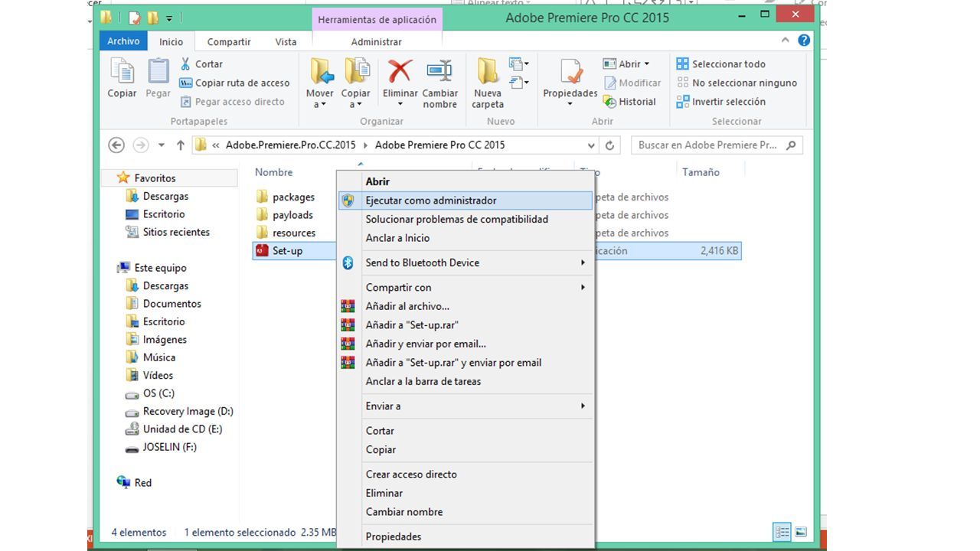Click No seleccionar ninguno
Screen dimensions: 980x551
click(x=737, y=83)
